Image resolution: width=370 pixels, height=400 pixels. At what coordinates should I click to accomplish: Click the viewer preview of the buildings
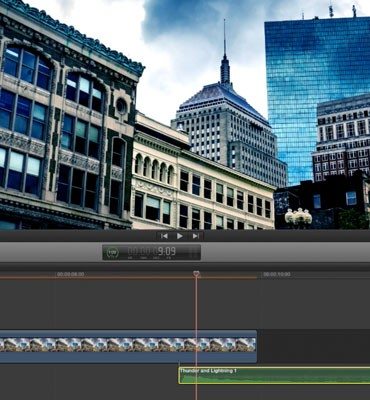(x=185, y=115)
